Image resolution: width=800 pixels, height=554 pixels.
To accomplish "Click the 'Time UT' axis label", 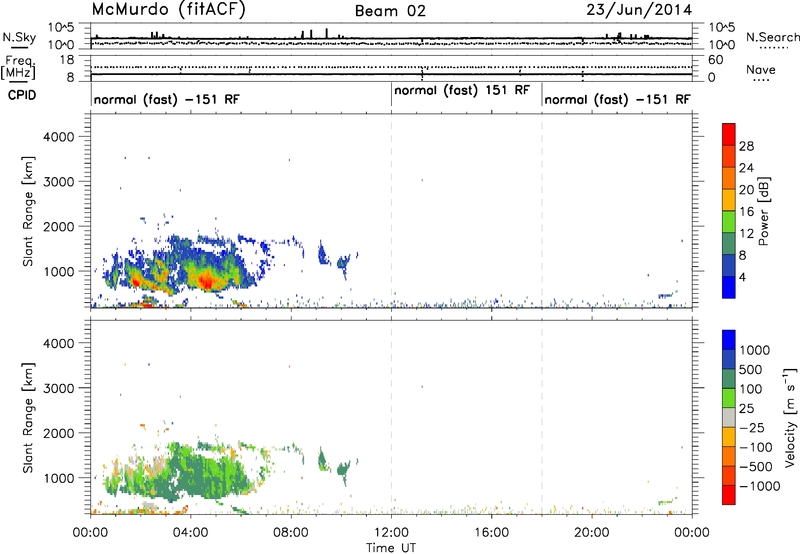I will (x=391, y=548).
